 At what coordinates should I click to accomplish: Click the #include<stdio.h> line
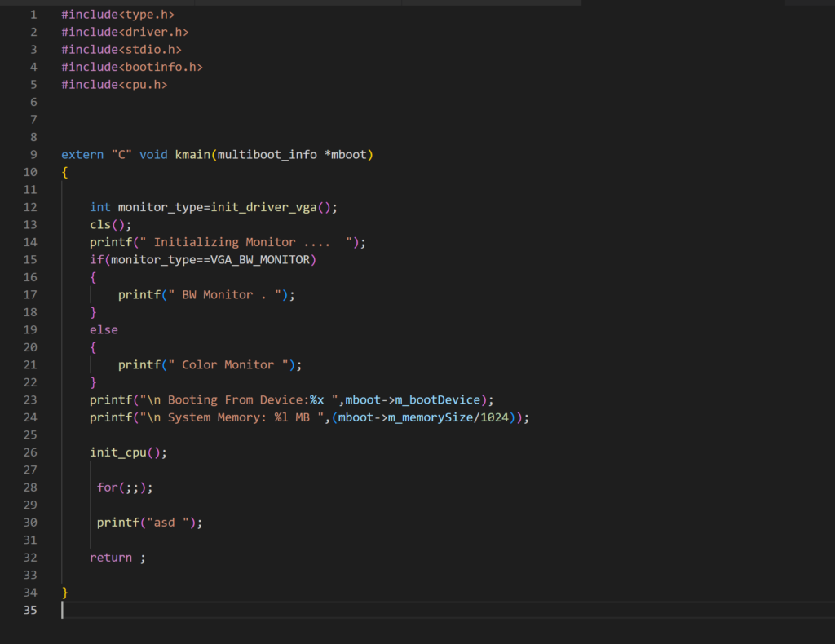coord(121,50)
